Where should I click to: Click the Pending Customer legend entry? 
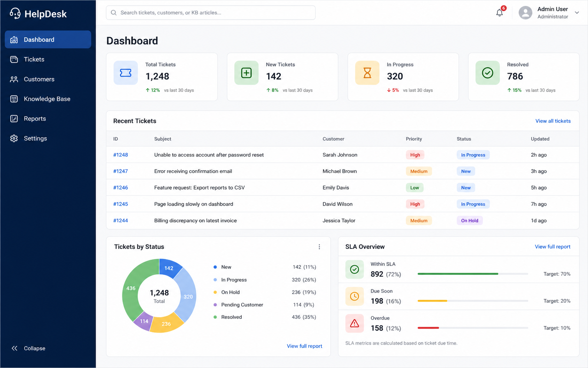tap(242, 305)
